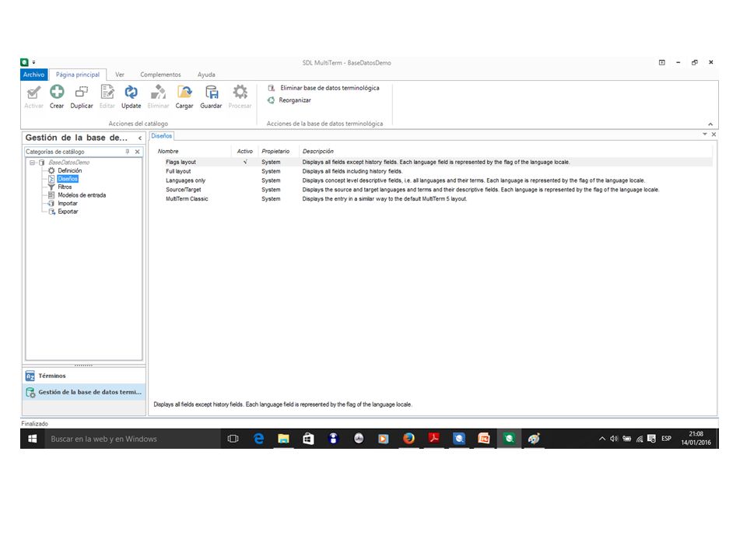747x560 pixels.
Task: Select Modelos de entrada tree item
Action: click(x=82, y=195)
